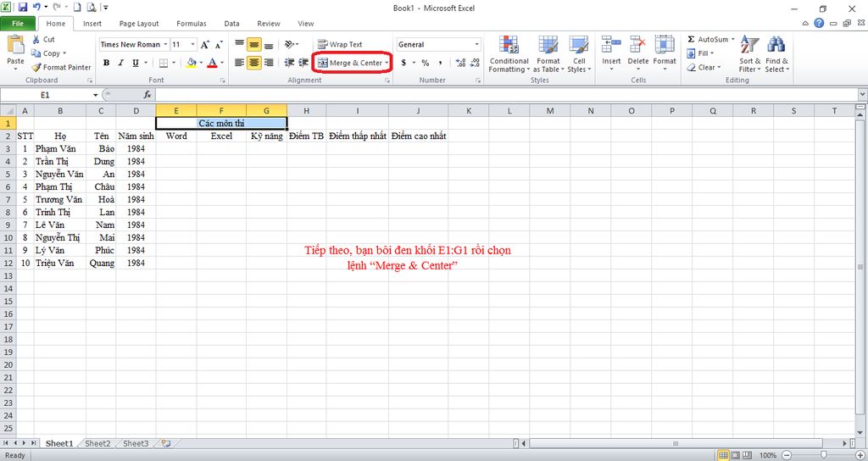Viewport: 868px width, 461px height.
Task: Open Format as Table gallery
Action: coord(548,53)
